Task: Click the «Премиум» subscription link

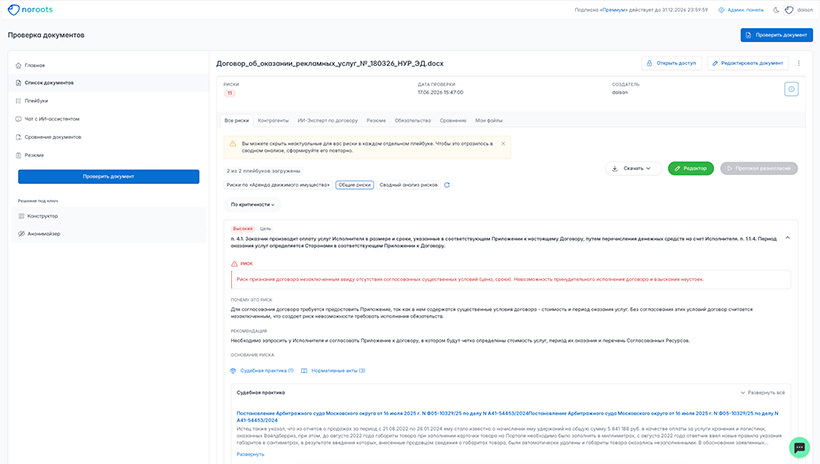Action: click(613, 10)
